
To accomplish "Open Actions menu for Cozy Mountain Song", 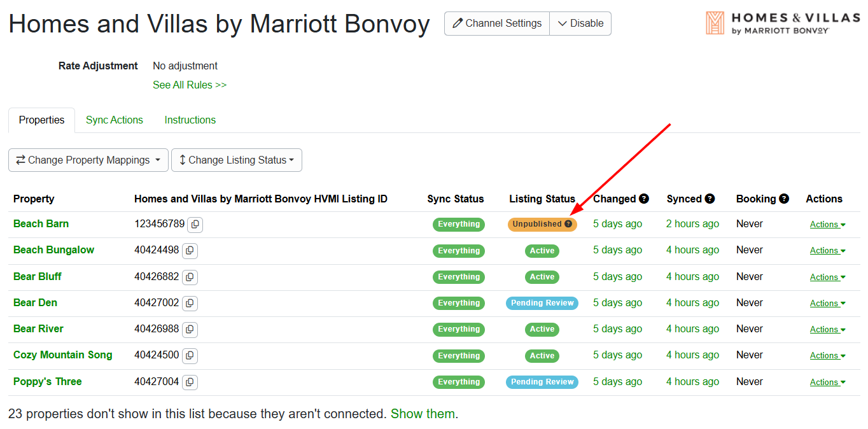I will coord(827,356).
